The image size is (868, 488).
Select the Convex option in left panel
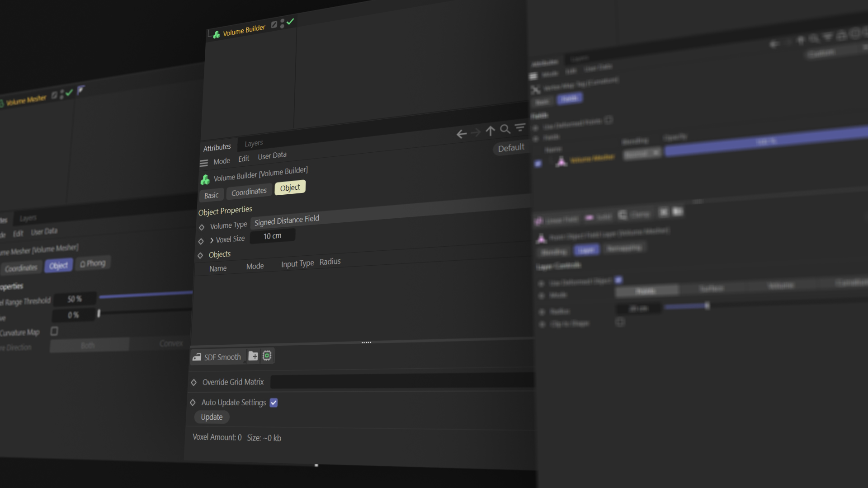click(171, 343)
